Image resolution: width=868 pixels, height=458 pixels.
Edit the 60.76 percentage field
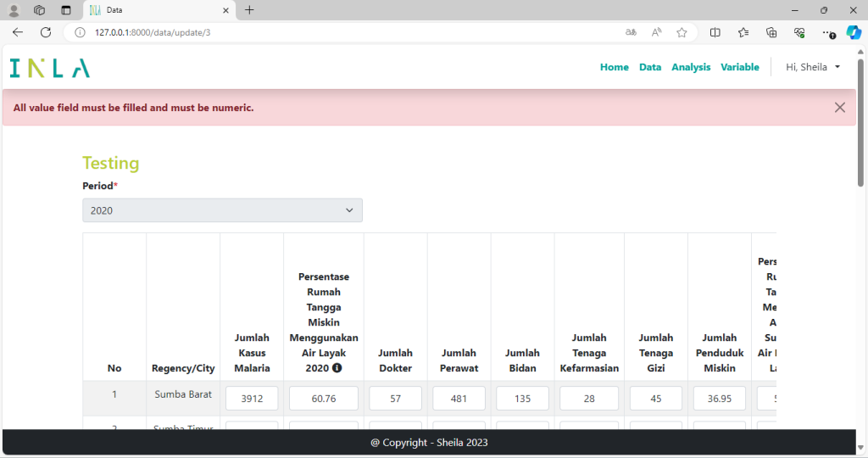coord(324,398)
